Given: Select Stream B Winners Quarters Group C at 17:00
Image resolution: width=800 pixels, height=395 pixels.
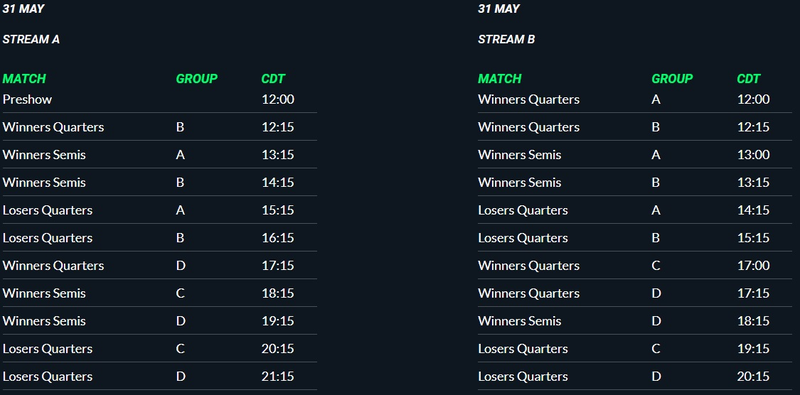Looking at the screenshot, I should click(635, 265).
